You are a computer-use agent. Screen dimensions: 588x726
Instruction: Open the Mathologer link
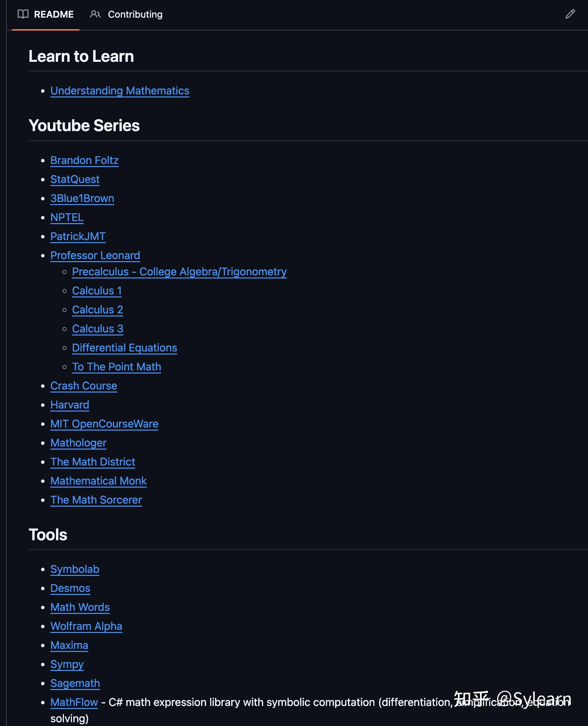78,443
